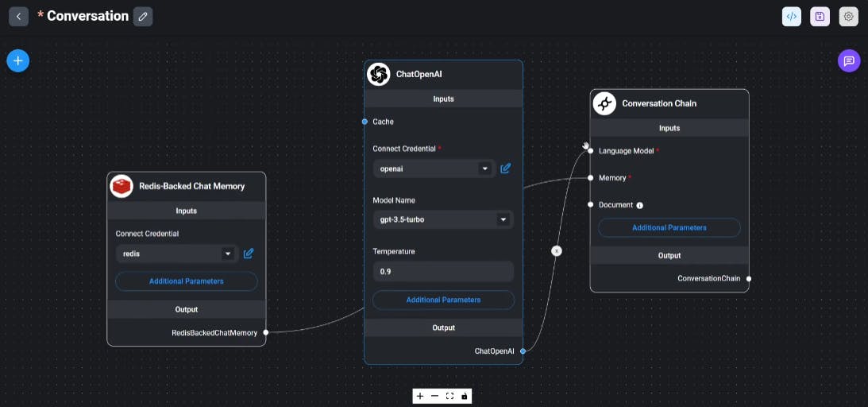Open the purple chat message button
868x407 pixels.
tap(849, 60)
